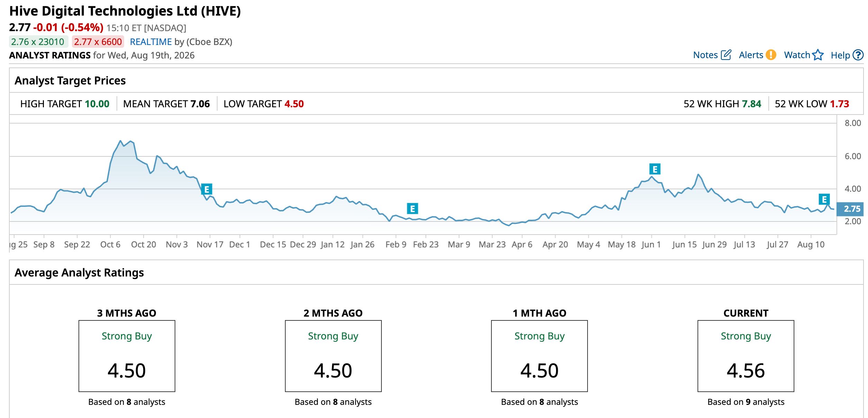Image resolution: width=868 pixels, height=418 pixels.
Task: Click the Aug 10 date axis label
Action: tap(811, 245)
